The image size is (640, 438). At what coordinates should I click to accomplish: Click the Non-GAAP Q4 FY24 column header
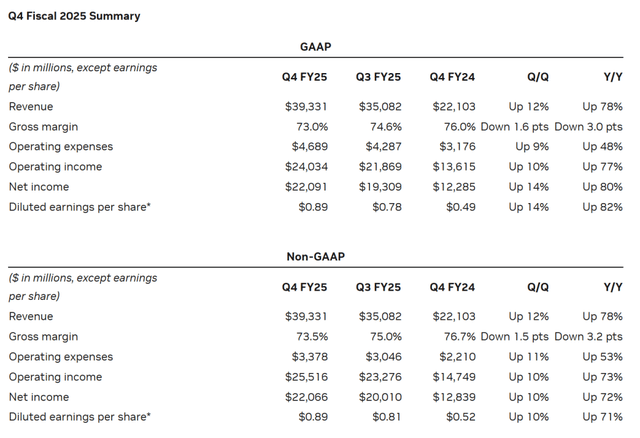pyautogui.click(x=452, y=287)
